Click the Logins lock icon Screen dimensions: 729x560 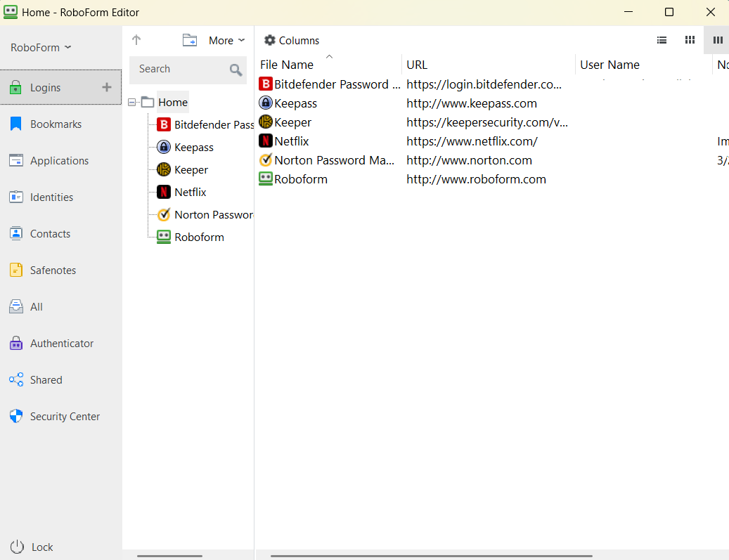15,87
